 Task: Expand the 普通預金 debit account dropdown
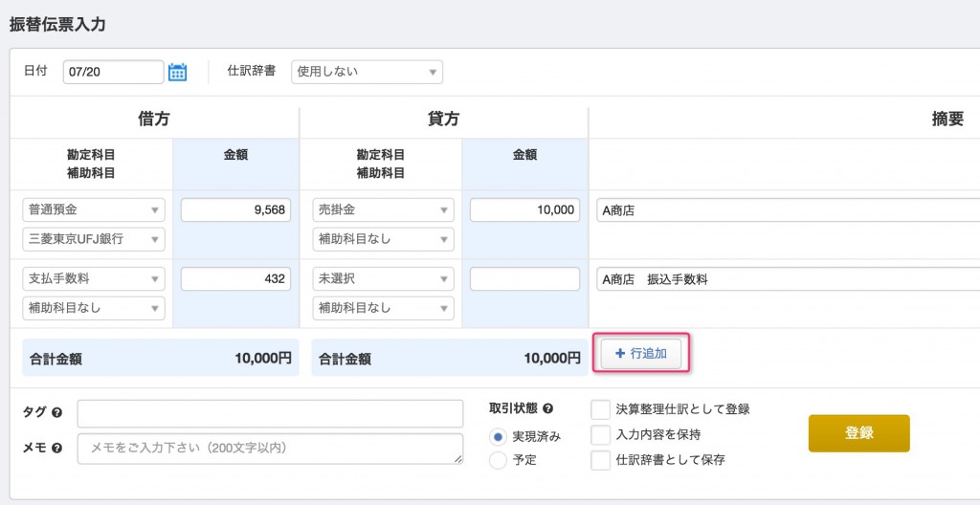tap(94, 210)
